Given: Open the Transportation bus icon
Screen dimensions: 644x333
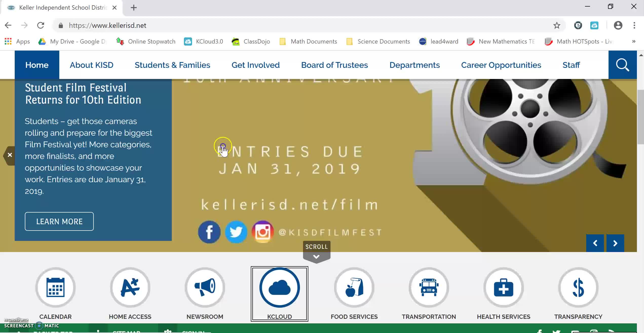Looking at the screenshot, I should 429,287.
